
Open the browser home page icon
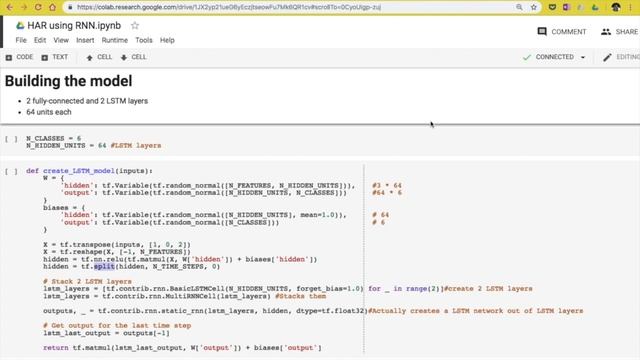(x=52, y=7)
